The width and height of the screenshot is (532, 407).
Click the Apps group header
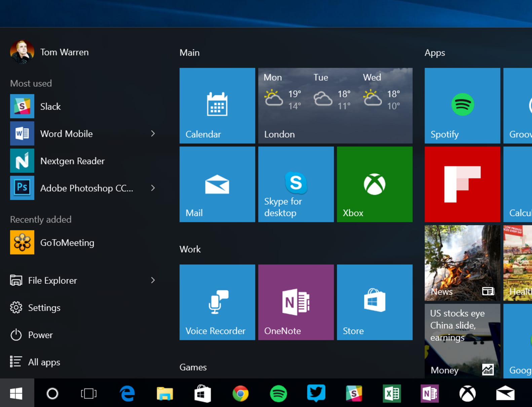(435, 53)
